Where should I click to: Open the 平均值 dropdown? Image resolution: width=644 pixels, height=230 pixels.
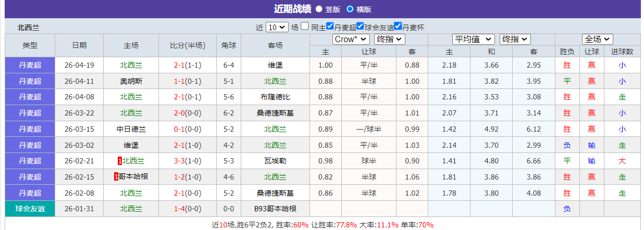[474, 39]
